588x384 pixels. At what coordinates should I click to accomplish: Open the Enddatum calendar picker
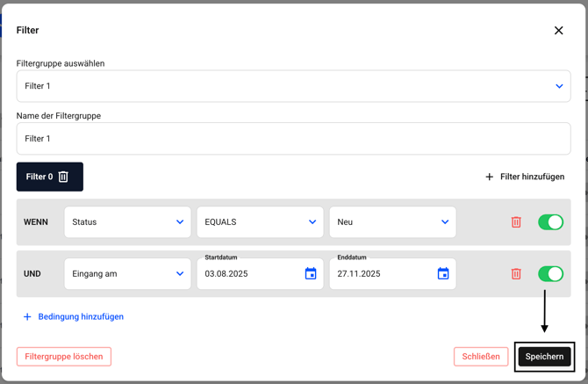443,274
